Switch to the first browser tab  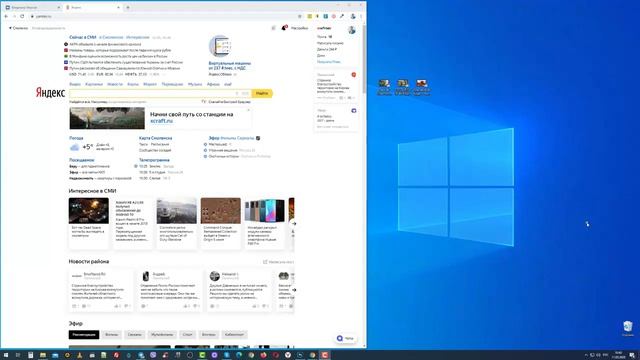pyautogui.click(x=33, y=7)
